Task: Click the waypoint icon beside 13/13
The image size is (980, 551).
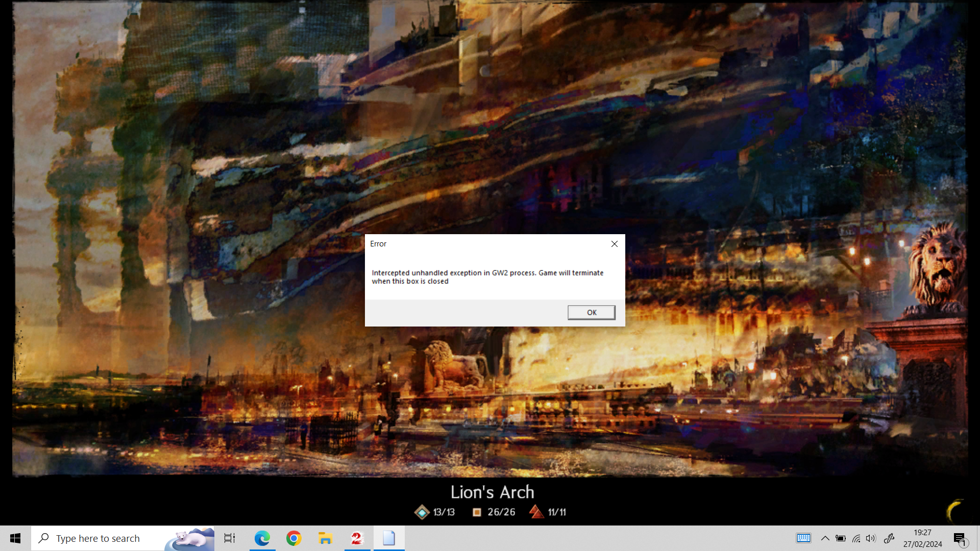Action: pos(422,512)
